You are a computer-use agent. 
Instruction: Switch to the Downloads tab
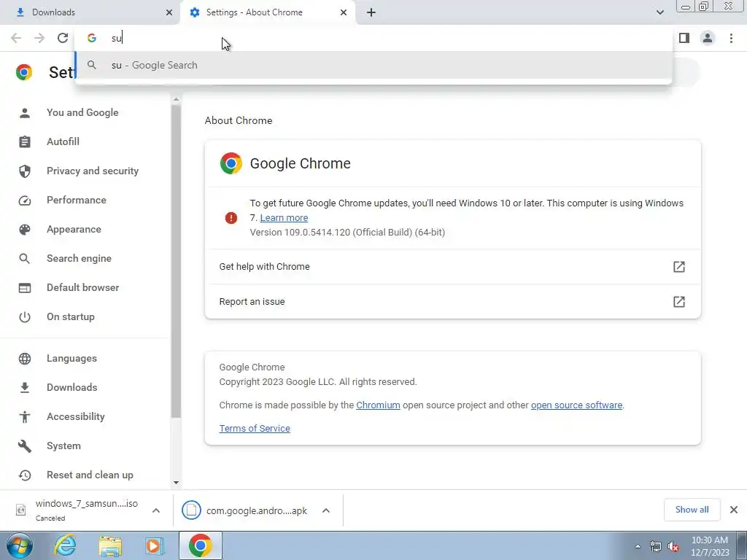[x=90, y=12]
